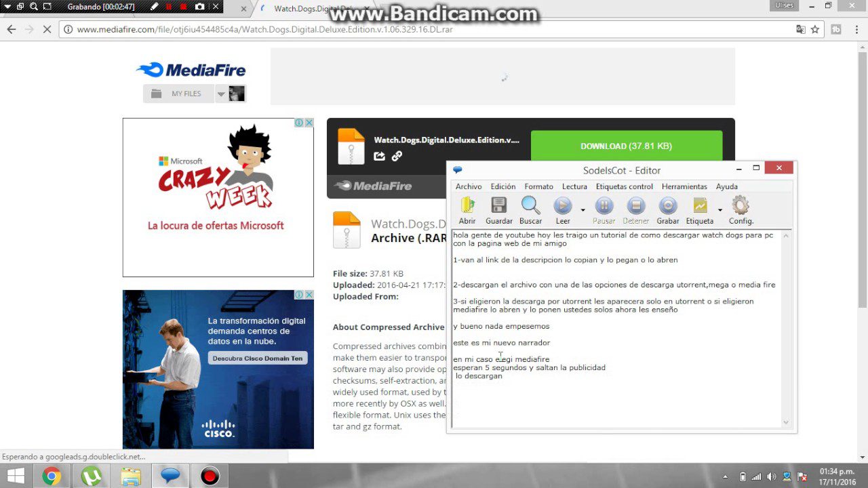Open the Edición menu
The height and width of the screenshot is (488, 868).
coord(502,186)
